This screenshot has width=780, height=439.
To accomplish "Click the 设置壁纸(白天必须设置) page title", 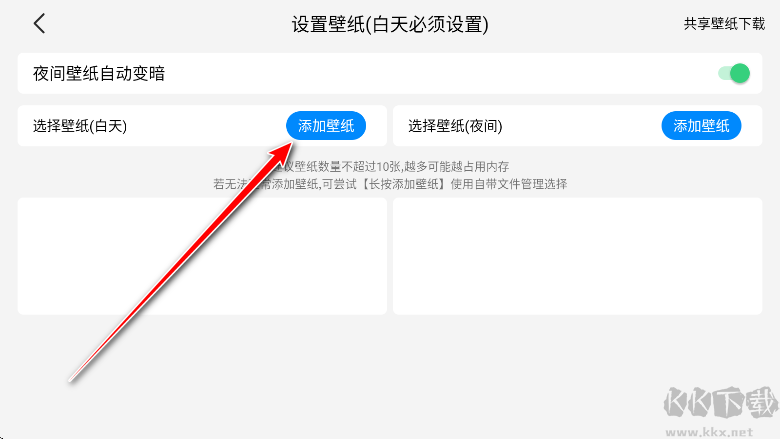I will coord(390,24).
